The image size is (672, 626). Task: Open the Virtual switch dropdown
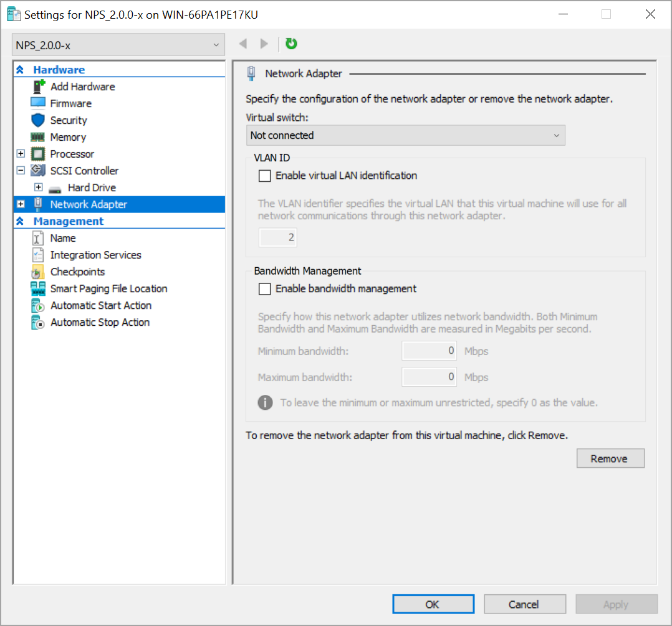[405, 135]
